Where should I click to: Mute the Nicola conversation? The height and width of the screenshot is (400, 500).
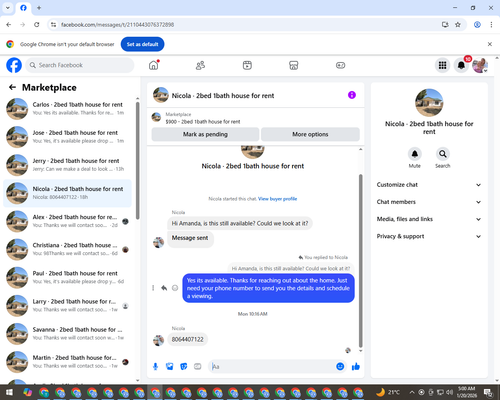click(x=415, y=154)
